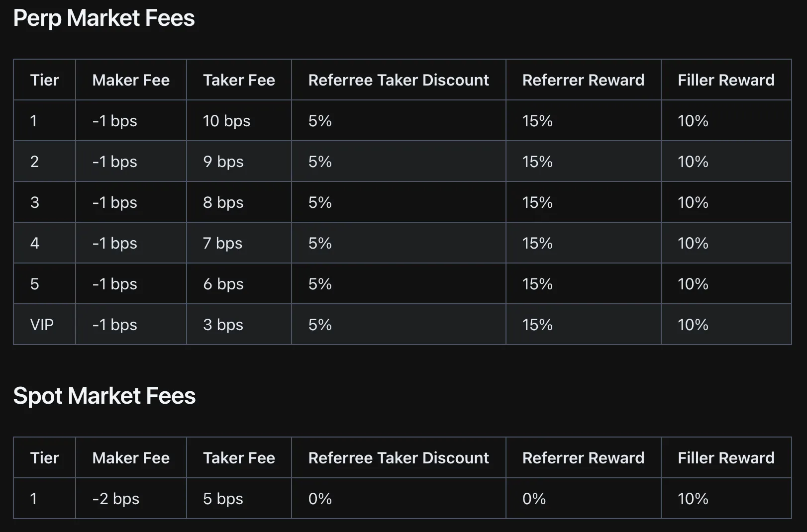Image resolution: width=807 pixels, height=532 pixels.
Task: Click the Perp Market Fees heading
Action: [x=103, y=18]
